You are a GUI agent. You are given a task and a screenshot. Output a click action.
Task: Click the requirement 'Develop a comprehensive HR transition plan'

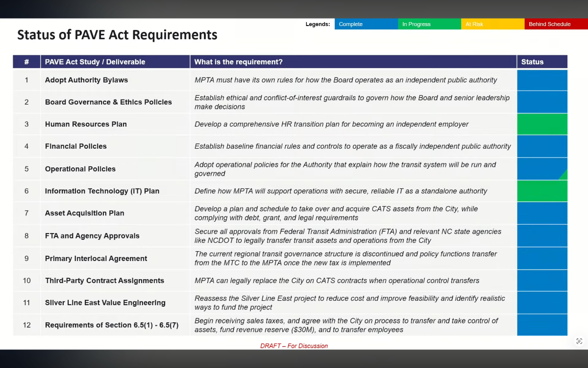point(331,124)
